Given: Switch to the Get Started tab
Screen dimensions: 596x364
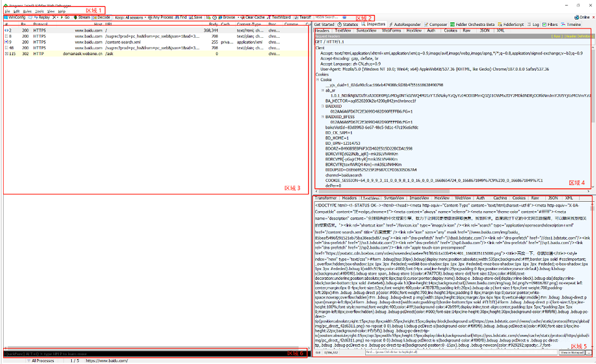Looking at the screenshot, I should point(324,24).
